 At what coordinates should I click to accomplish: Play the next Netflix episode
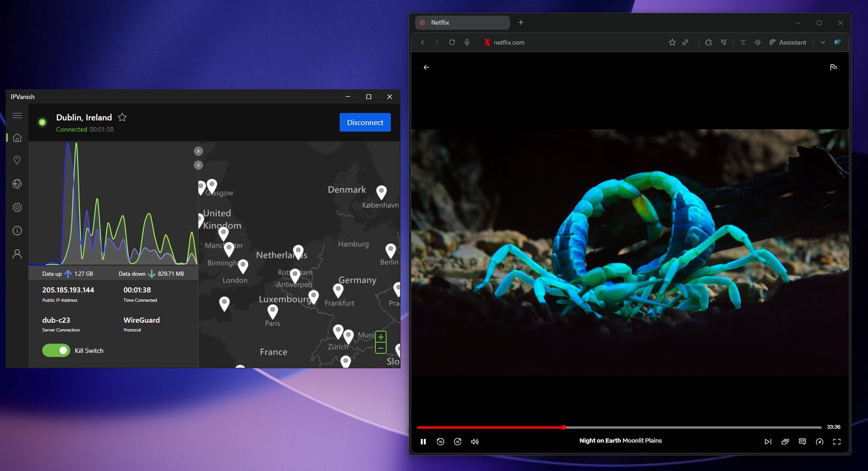coord(768,442)
